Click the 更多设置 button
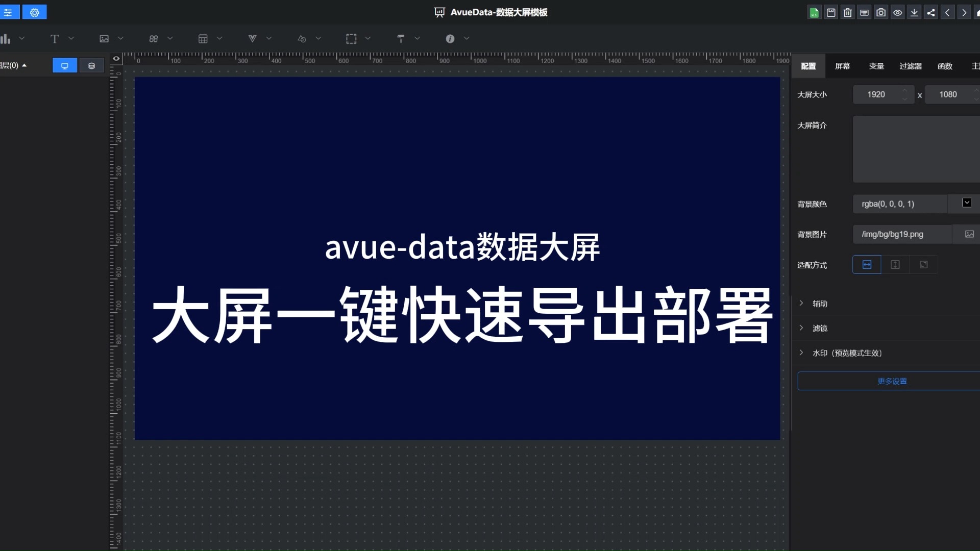980x551 pixels. pyautogui.click(x=889, y=381)
